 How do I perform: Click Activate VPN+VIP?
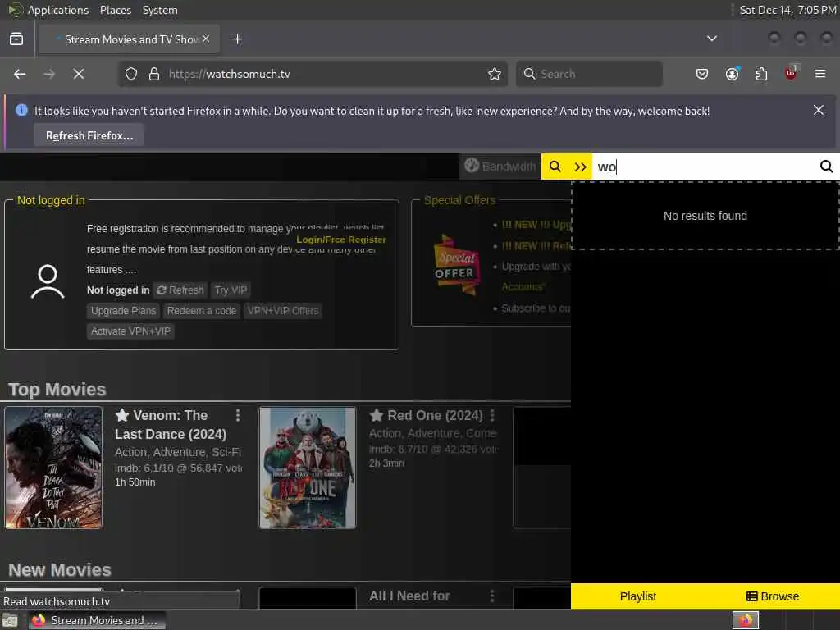(x=130, y=331)
